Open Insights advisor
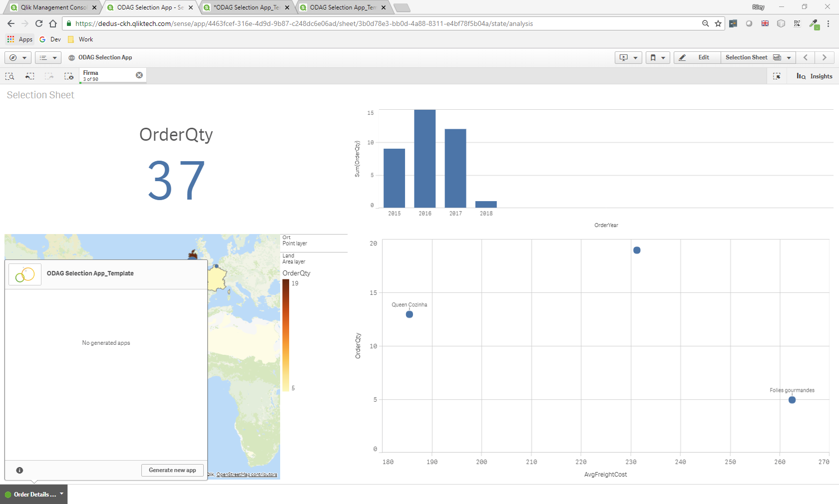Viewport: 839px width, 504px height. point(815,76)
